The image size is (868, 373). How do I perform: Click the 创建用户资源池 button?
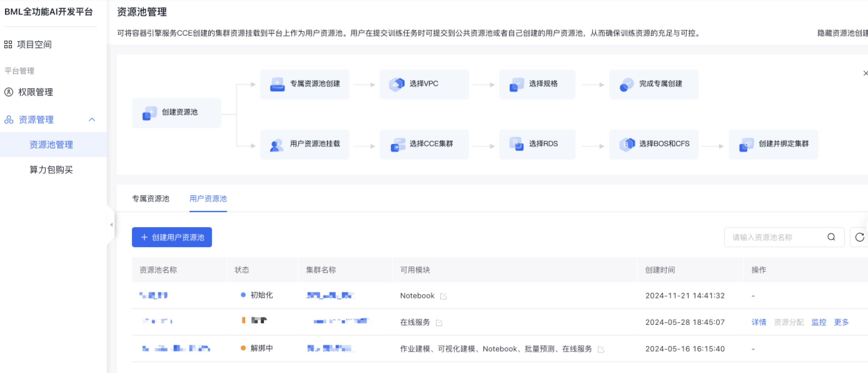click(172, 237)
